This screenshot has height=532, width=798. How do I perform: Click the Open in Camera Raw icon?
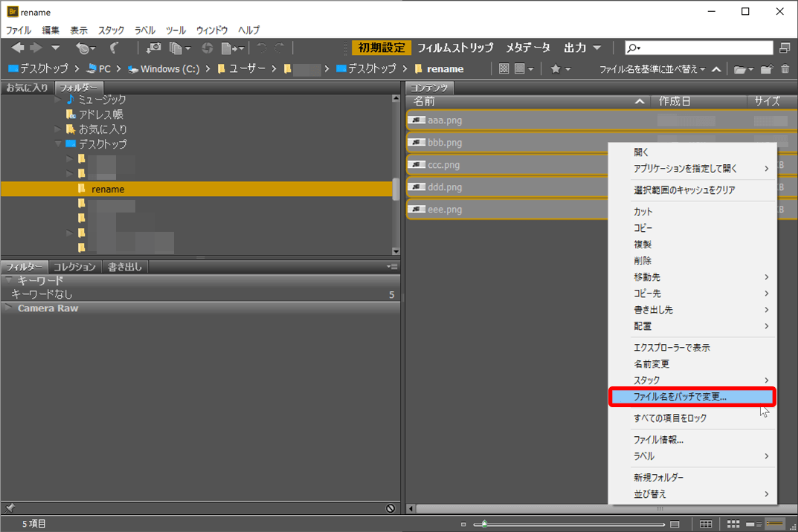point(207,48)
